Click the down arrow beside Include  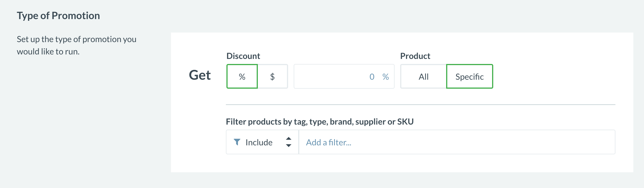(x=289, y=146)
